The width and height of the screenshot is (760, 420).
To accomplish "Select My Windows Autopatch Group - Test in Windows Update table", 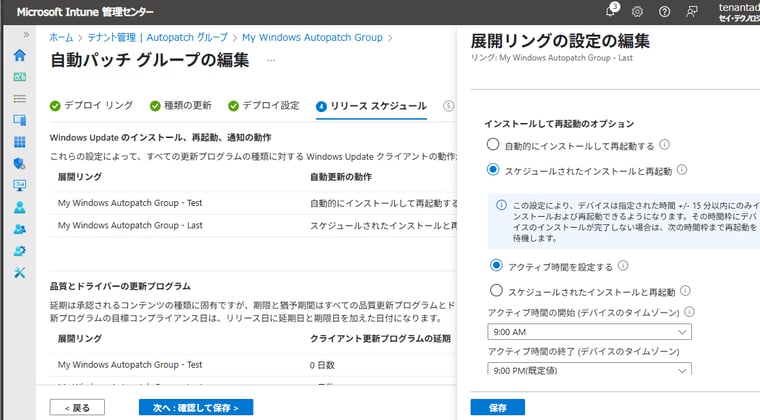I will (x=130, y=203).
